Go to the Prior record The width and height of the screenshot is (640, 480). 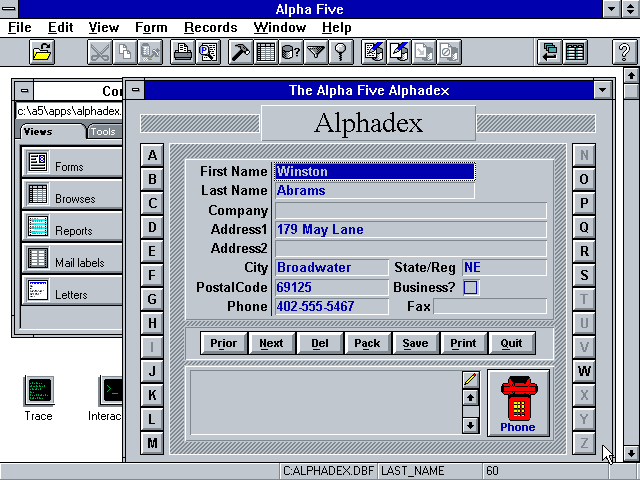point(224,343)
